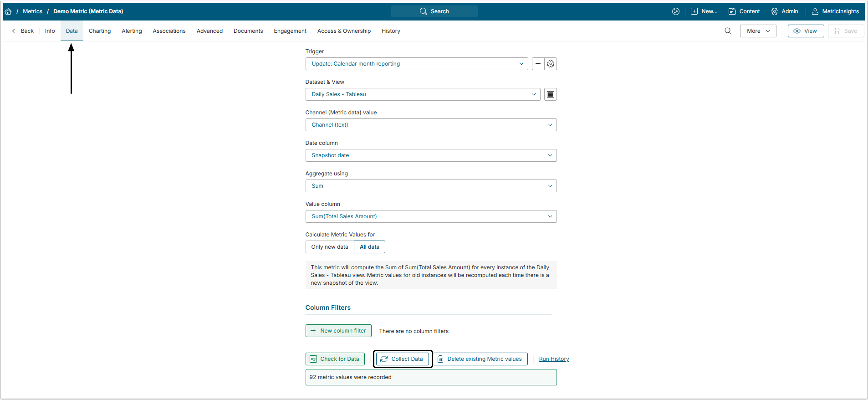Open the Documents tab
Viewport: 868px width, 400px height.
(248, 31)
